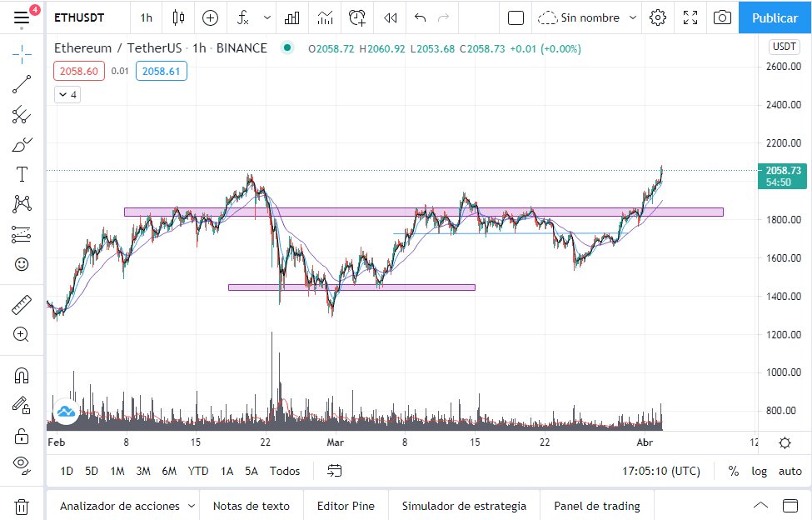The image size is (812, 520).
Task: Click the blue buy price 2058.61
Action: pyautogui.click(x=161, y=72)
